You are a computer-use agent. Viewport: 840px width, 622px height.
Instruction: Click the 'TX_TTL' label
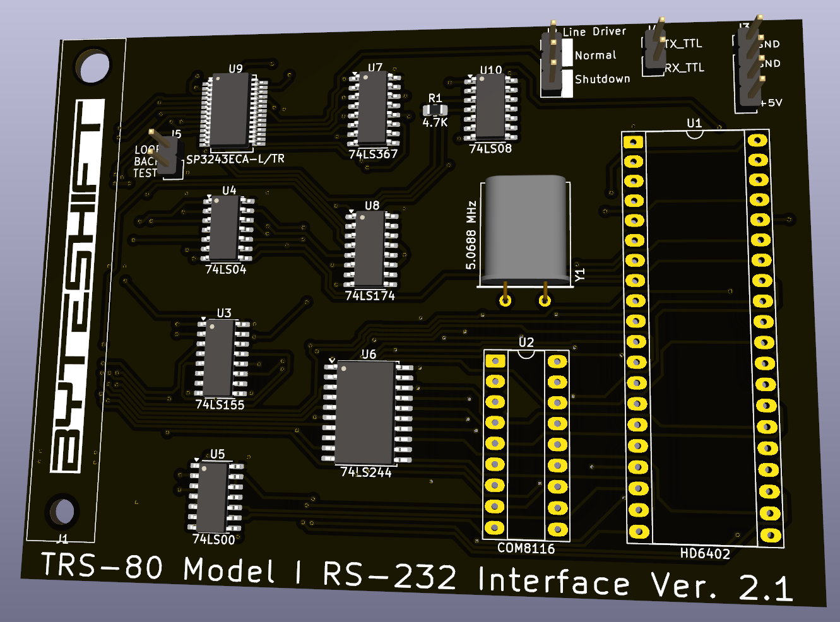coord(683,44)
